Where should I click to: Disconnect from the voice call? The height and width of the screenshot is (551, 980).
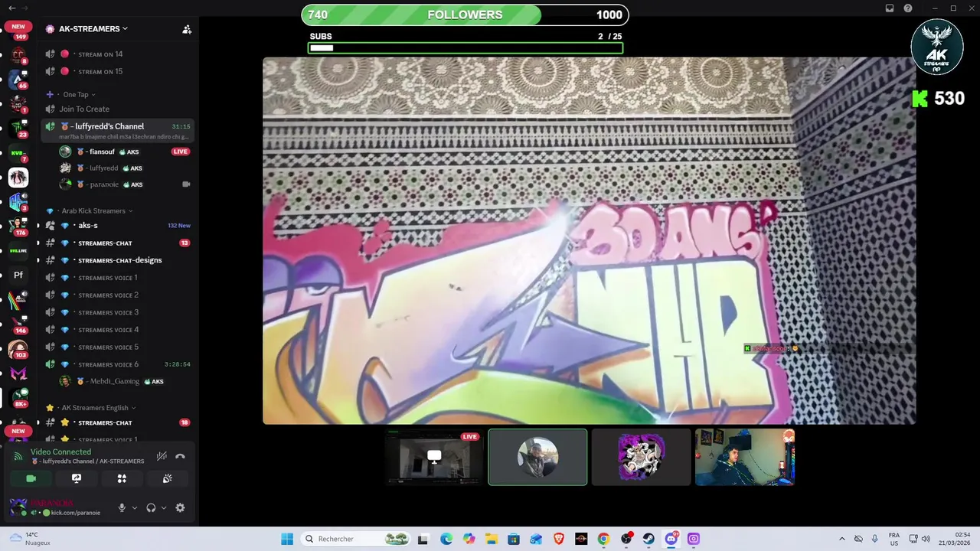tap(180, 456)
